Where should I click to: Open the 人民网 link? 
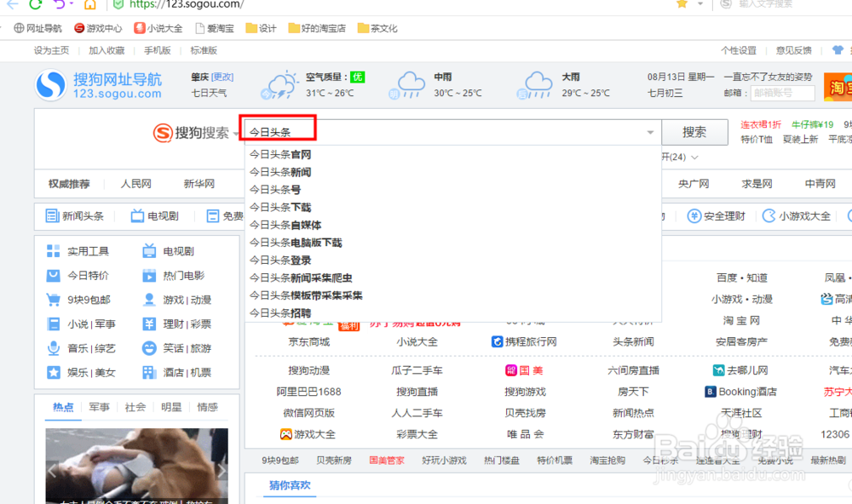135,184
